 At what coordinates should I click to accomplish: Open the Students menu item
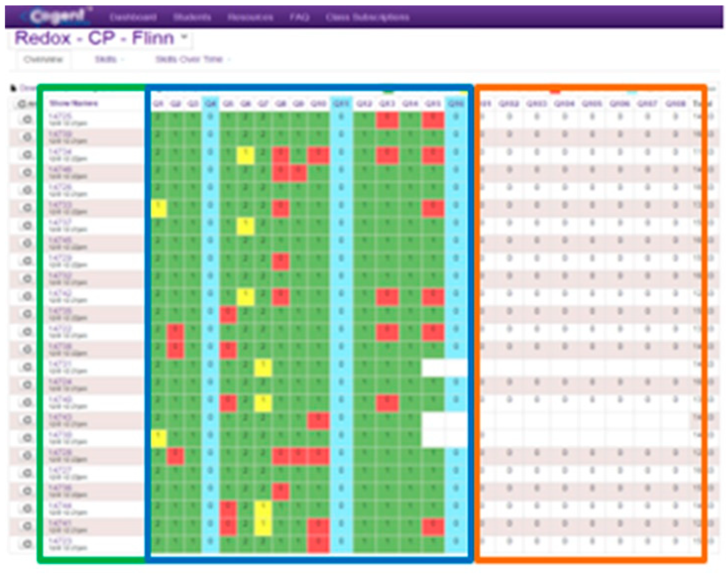[192, 17]
